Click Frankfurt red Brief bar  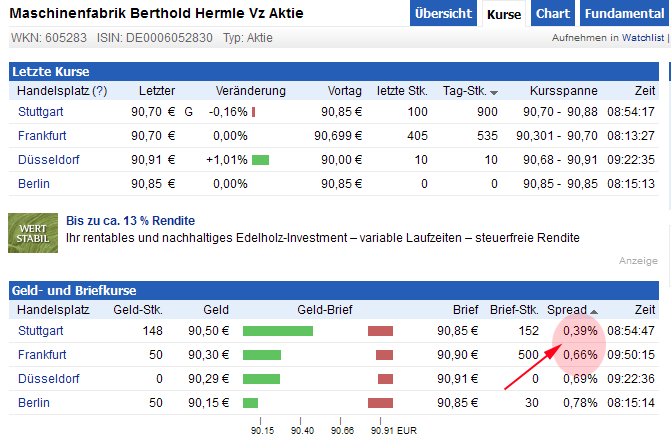click(384, 355)
